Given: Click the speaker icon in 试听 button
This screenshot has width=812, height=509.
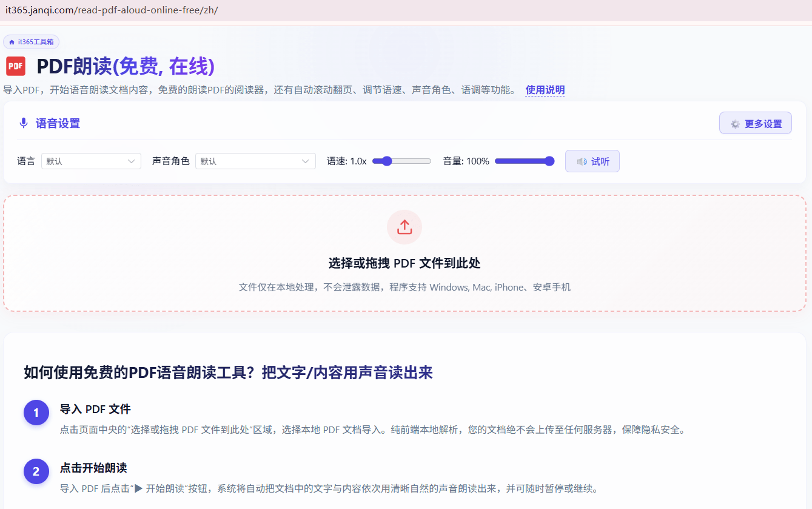Looking at the screenshot, I should click(x=582, y=161).
